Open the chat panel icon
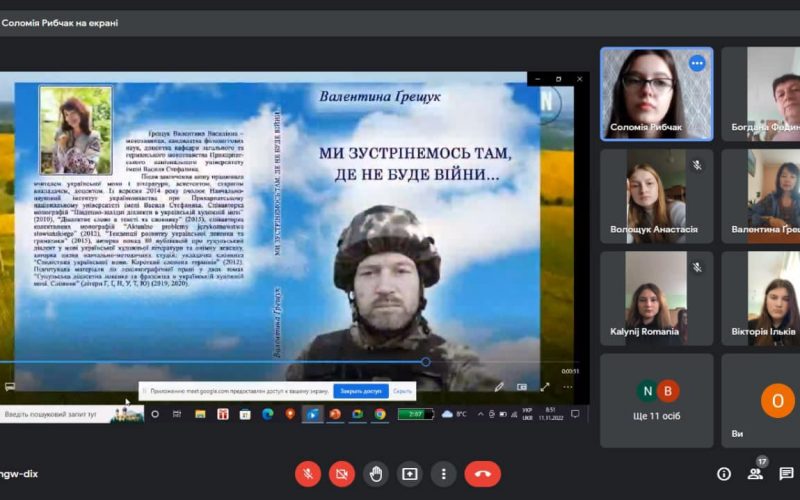800x500 pixels. (x=787, y=473)
